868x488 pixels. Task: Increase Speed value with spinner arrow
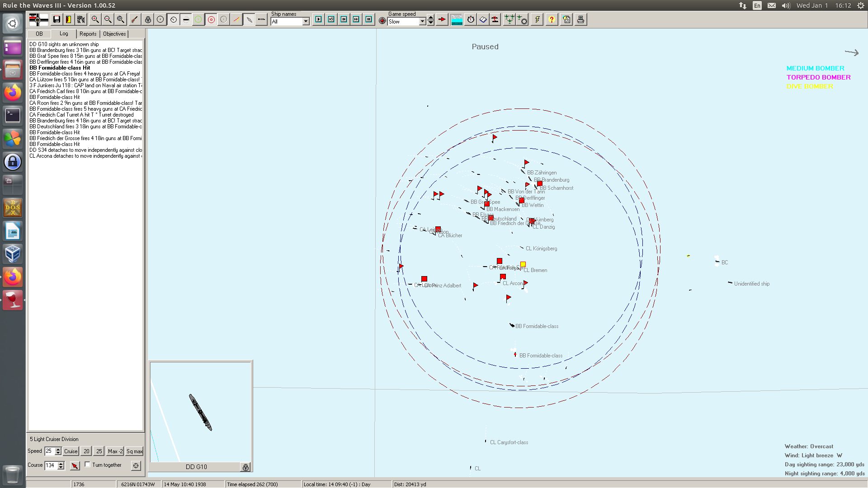[x=58, y=449]
